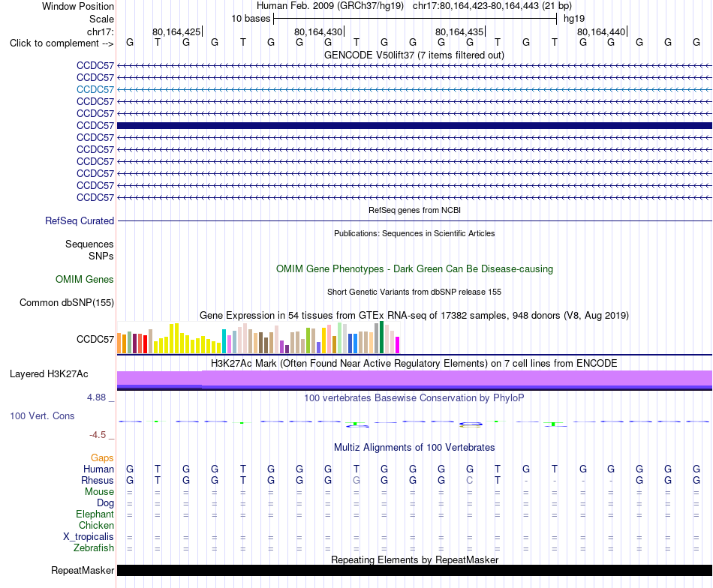Click the RepeatMasker track label
The height and width of the screenshot is (588, 713).
tap(83, 570)
